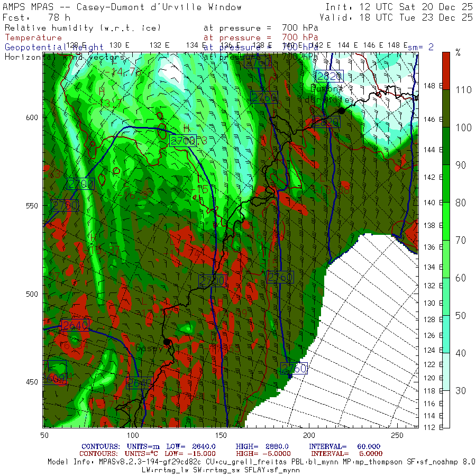
Task: Click the blue footer text 'HIGH= 2880.0'
Action: coord(262,446)
